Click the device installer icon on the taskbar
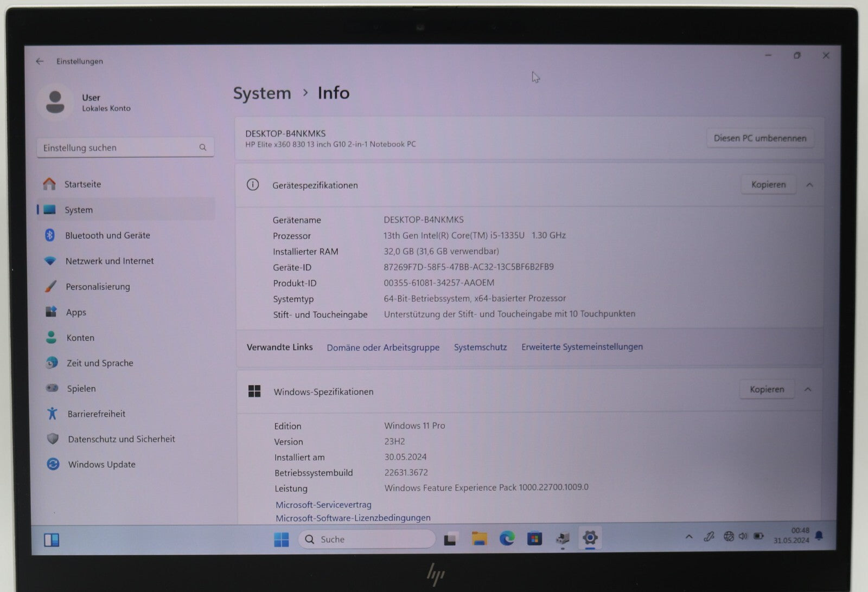This screenshot has height=592, width=868. [x=563, y=538]
